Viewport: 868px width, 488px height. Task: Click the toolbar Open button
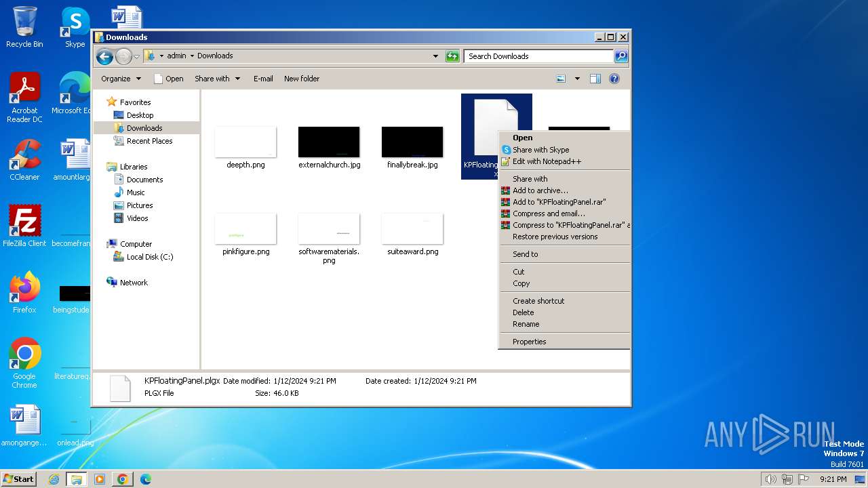[168, 79]
